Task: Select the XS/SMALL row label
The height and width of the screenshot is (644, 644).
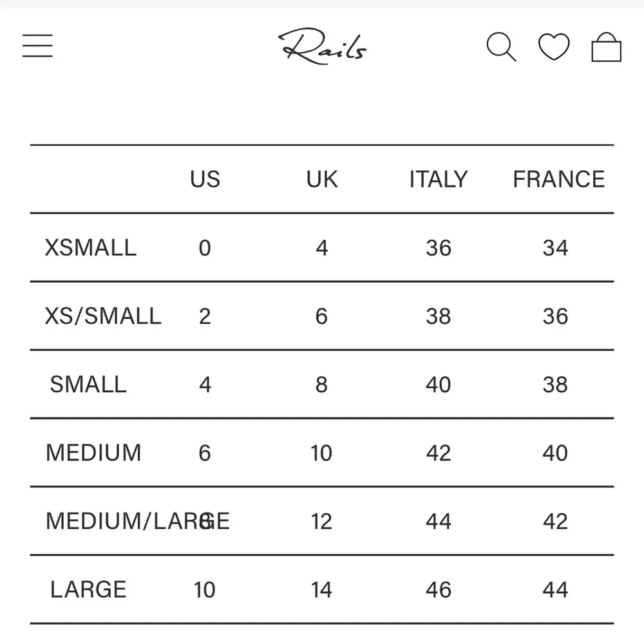Action: (103, 316)
